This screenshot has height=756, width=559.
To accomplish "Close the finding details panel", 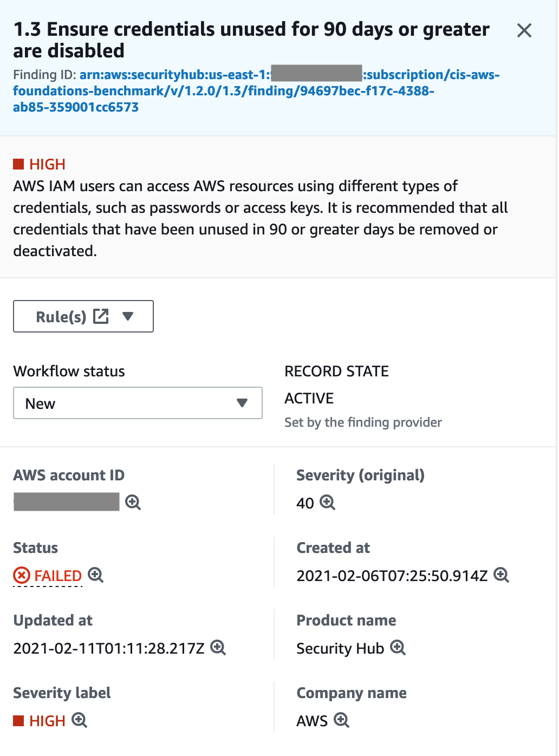I will [524, 31].
